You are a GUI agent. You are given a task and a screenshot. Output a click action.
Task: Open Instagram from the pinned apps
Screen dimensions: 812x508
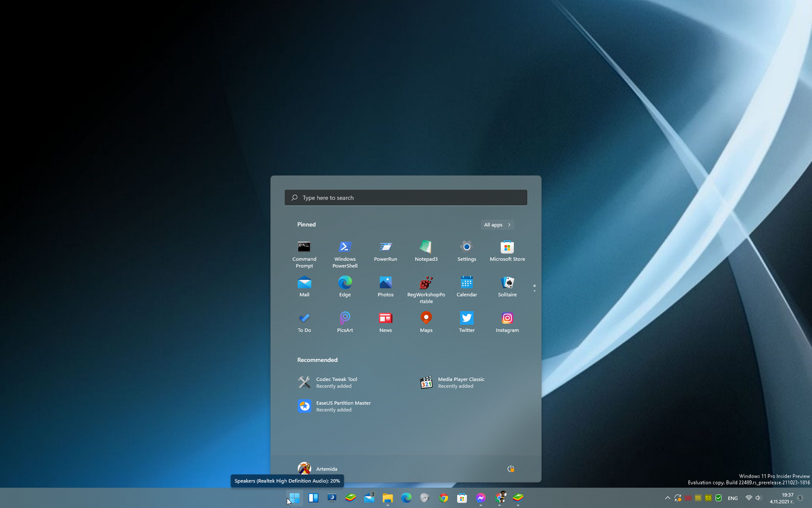coord(507,323)
